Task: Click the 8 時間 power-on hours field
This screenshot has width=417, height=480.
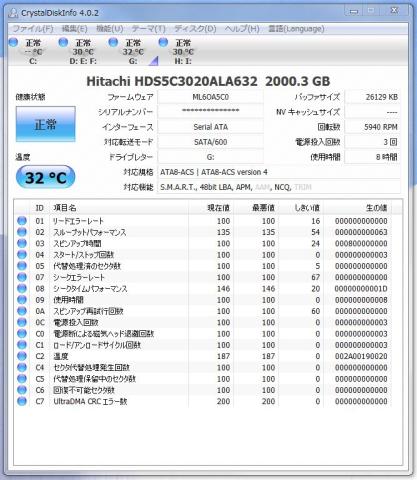Action: tap(372, 157)
